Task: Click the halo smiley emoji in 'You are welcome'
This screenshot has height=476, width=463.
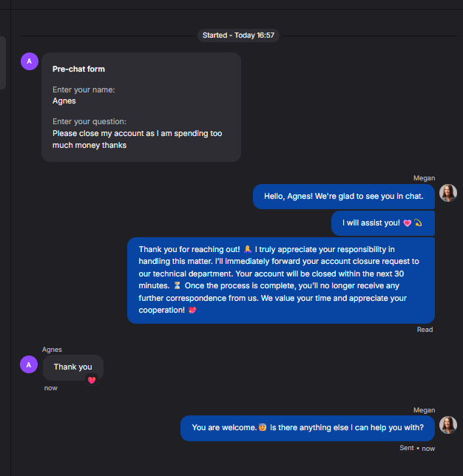Action: click(x=263, y=427)
